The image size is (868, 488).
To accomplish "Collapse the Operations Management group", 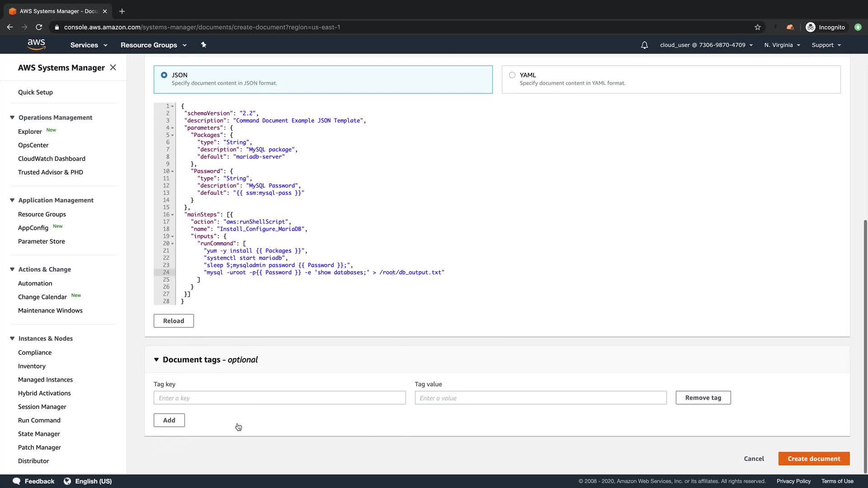I will pos(12,117).
